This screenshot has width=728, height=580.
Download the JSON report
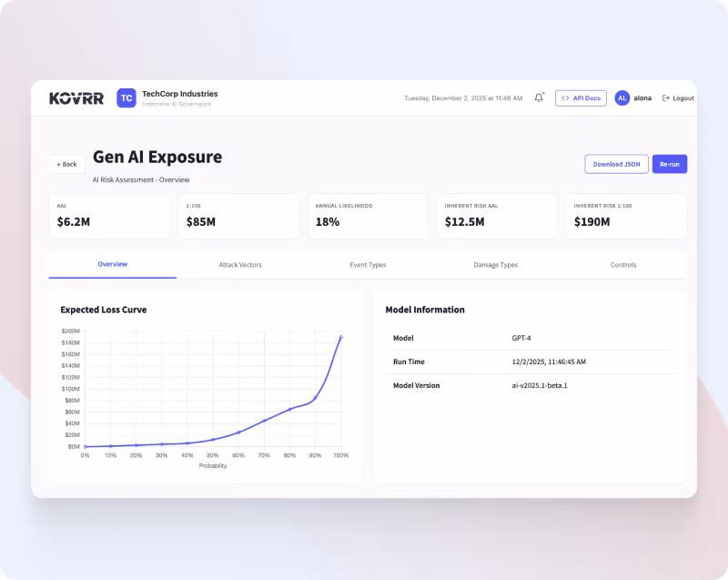[x=617, y=165]
